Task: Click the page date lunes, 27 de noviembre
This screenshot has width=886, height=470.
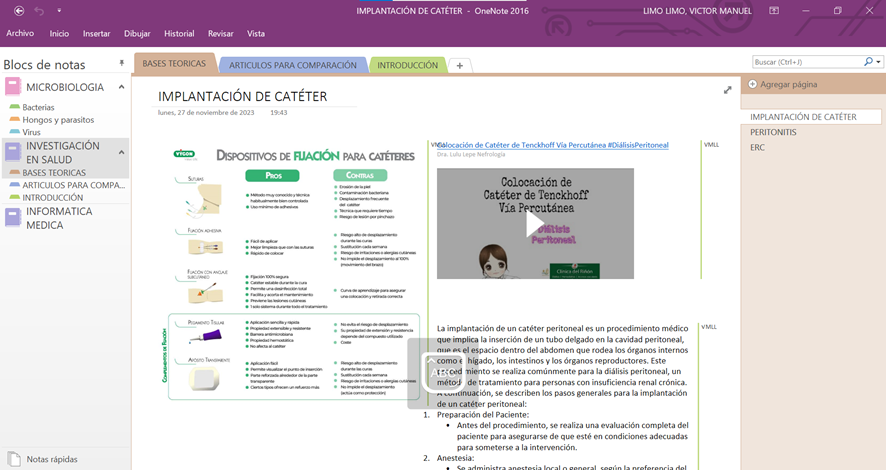Action: 206,112
